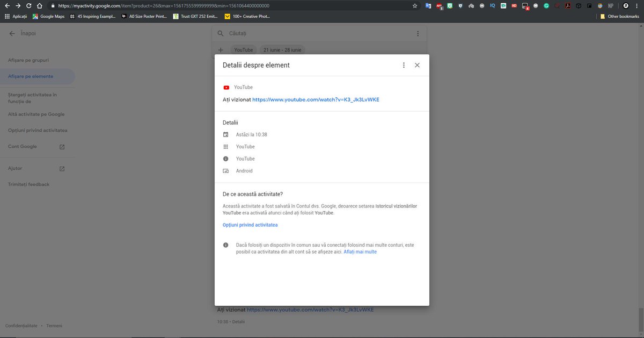Click the 21 iunie - 28 iunie chip

point(282,50)
